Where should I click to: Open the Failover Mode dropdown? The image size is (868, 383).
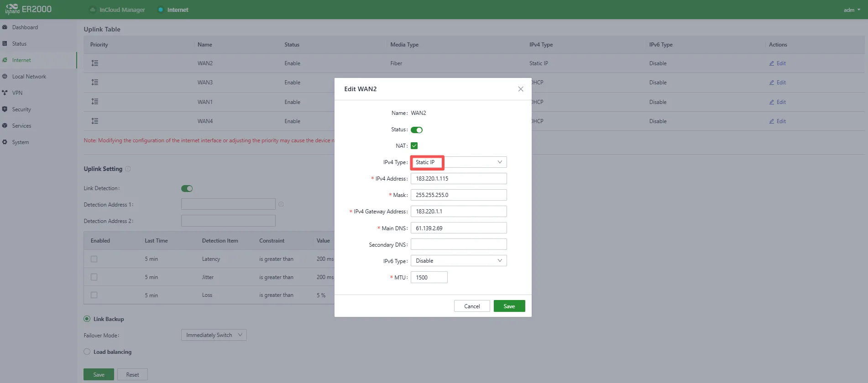[214, 335]
